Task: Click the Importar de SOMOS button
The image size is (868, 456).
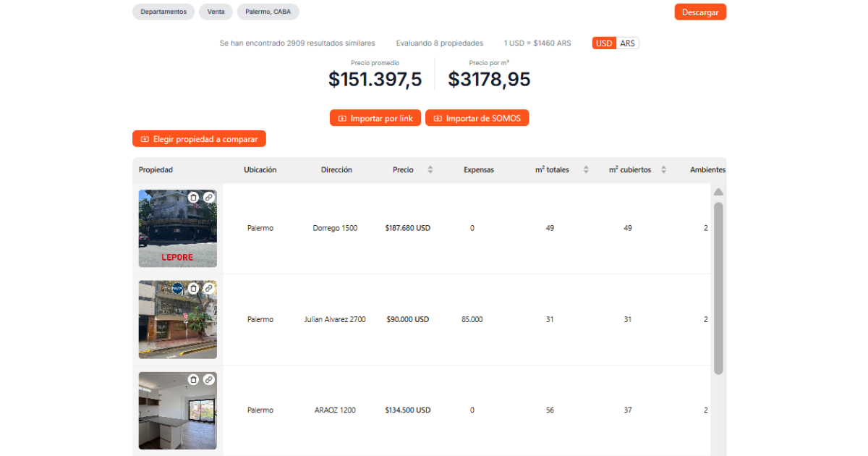Action: [477, 117]
